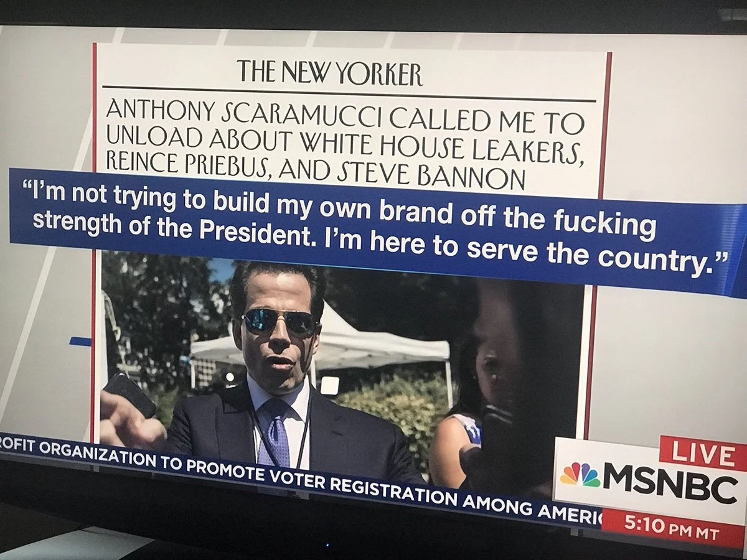Click "STEVE BANNON" in the headline
This screenshot has height=560, width=747.
(x=431, y=175)
